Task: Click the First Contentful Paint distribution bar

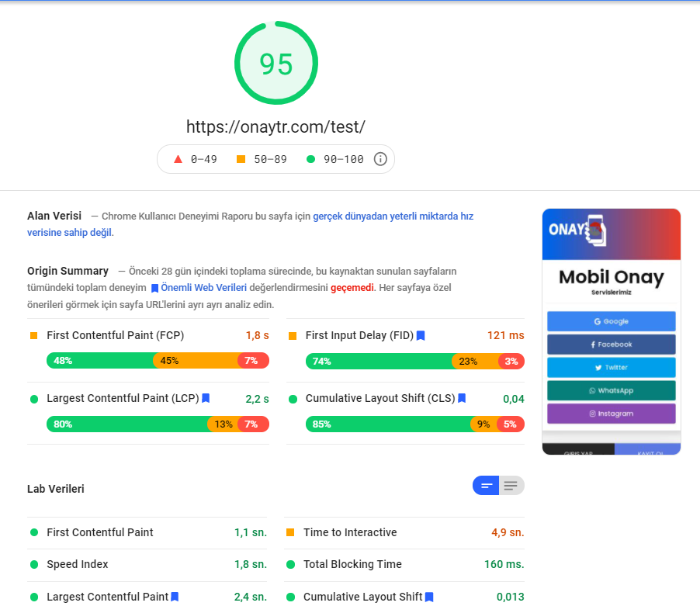Action: [158, 361]
